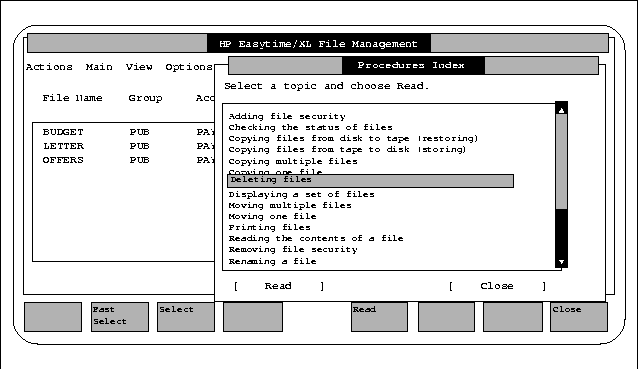Select topic Copying multiple files
The height and width of the screenshot is (369, 638).
point(293,161)
